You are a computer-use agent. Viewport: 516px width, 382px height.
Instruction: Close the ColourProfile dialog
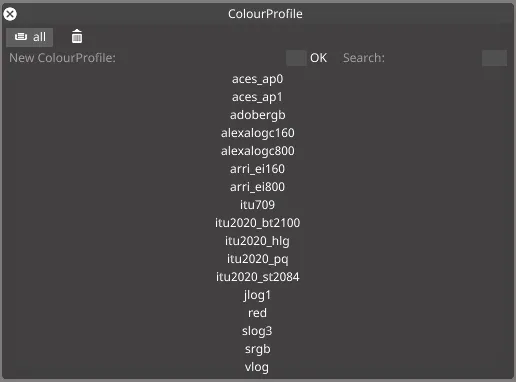coord(10,14)
